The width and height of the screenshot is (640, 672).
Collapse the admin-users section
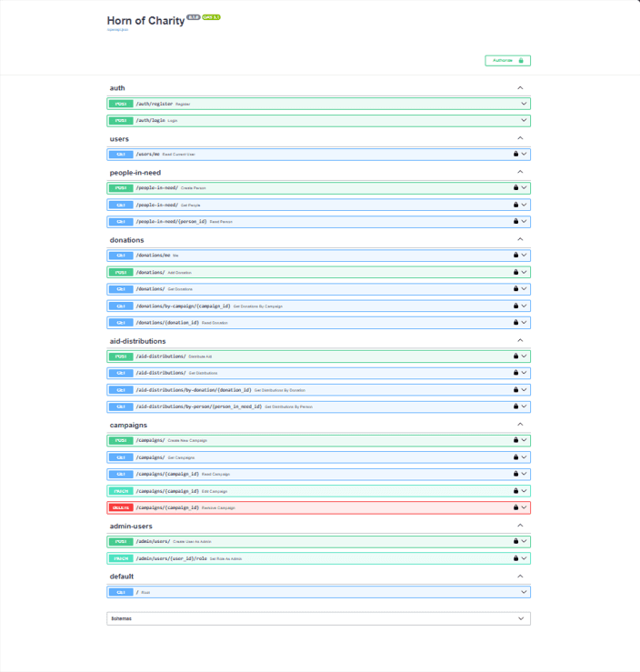(x=520, y=526)
